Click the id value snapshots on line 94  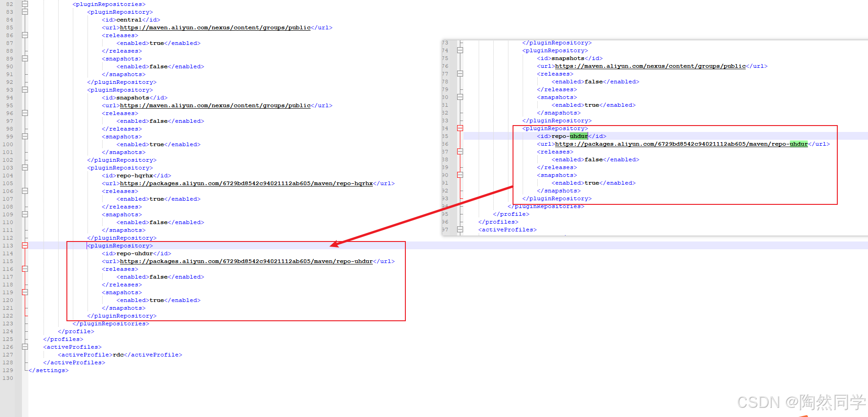coord(133,98)
